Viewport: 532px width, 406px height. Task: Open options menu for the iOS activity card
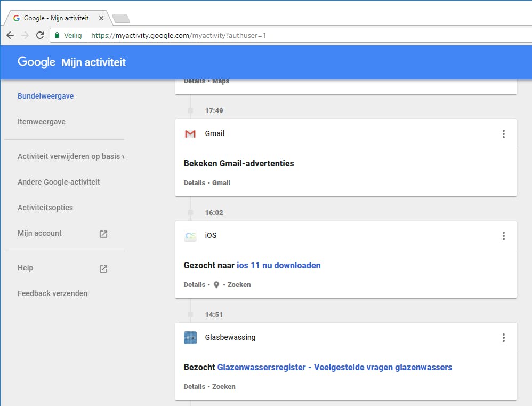click(x=503, y=235)
